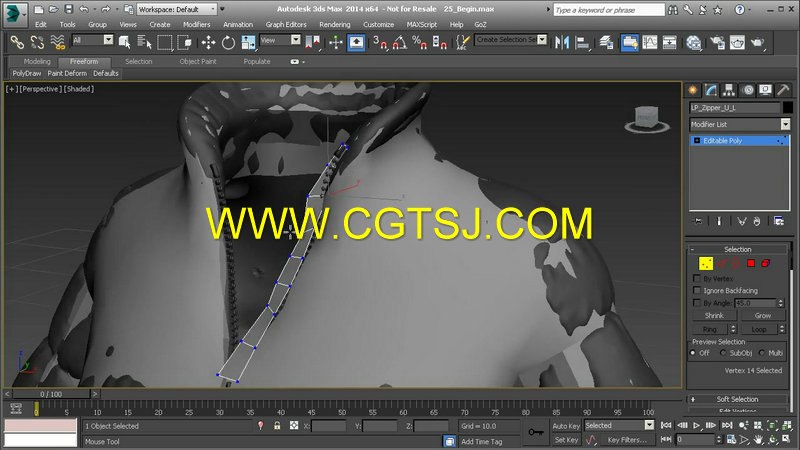Toggle the 3D Snaps icon
Viewport: 800px width, 450px height.
pyautogui.click(x=380, y=42)
